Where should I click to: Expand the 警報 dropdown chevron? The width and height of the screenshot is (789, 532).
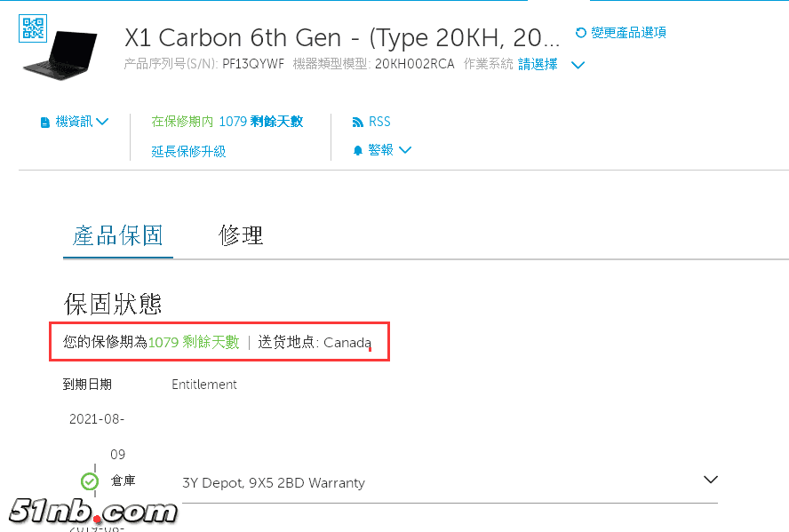click(405, 150)
